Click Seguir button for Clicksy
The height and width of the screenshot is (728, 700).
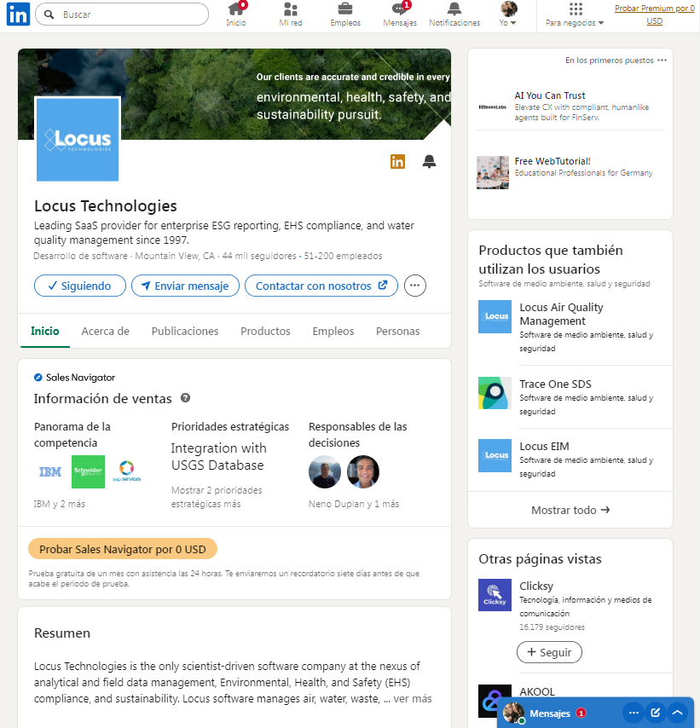(x=549, y=652)
